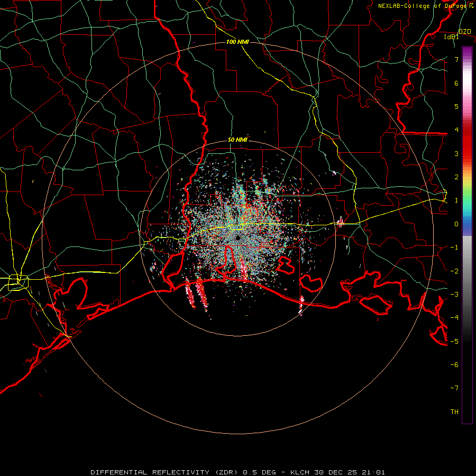Click the black radar site dot
Viewport: 476px width, 476px height.
pos(237,237)
